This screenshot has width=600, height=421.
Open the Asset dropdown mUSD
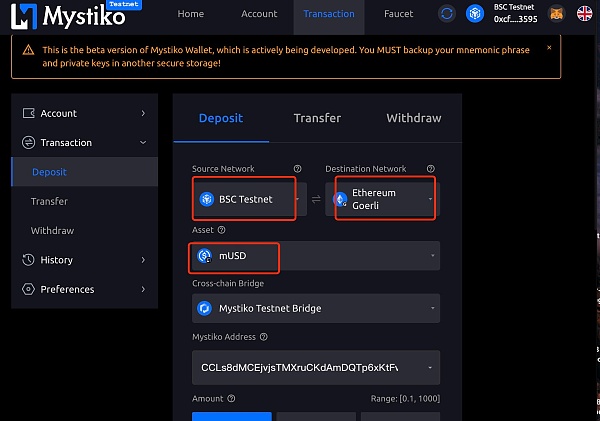click(316, 256)
